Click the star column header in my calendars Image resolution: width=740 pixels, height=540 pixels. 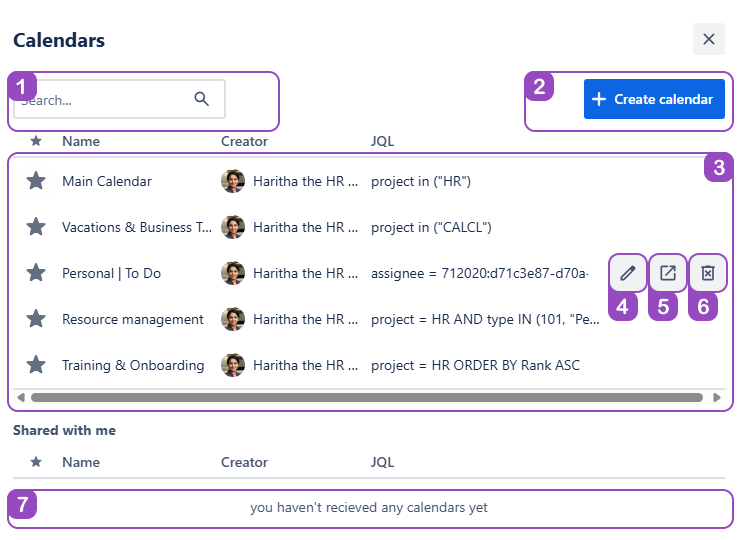coord(36,141)
